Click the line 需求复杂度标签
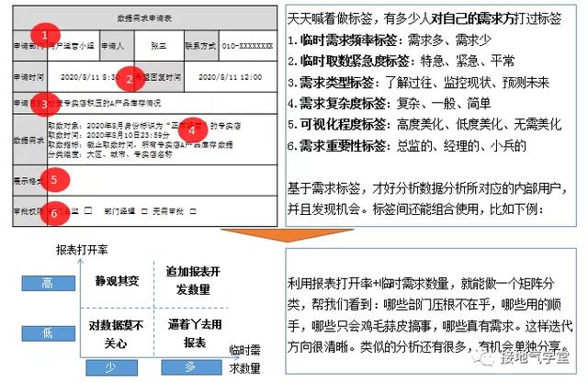This screenshot has width=588, height=383. (x=390, y=103)
